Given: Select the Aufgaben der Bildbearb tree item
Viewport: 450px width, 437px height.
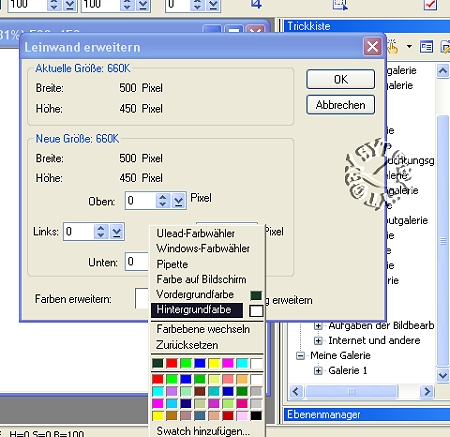Looking at the screenshot, I should pos(381,325).
